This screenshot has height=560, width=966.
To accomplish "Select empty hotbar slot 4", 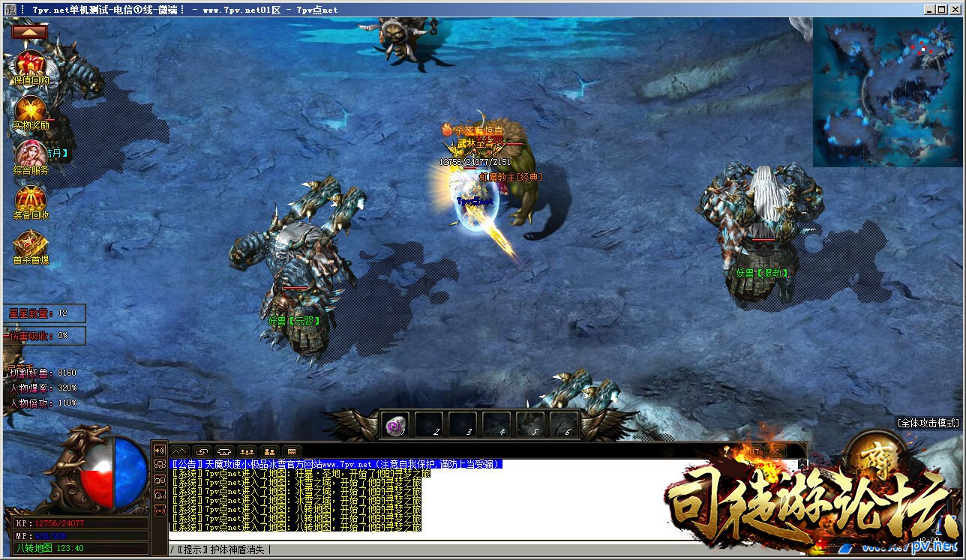I will click(496, 426).
